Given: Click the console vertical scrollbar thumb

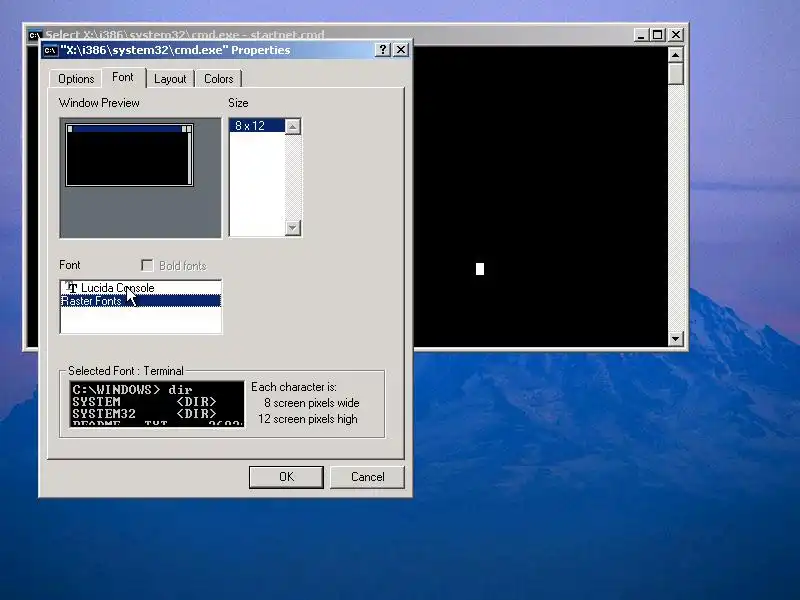Looking at the screenshot, I should point(676,74).
